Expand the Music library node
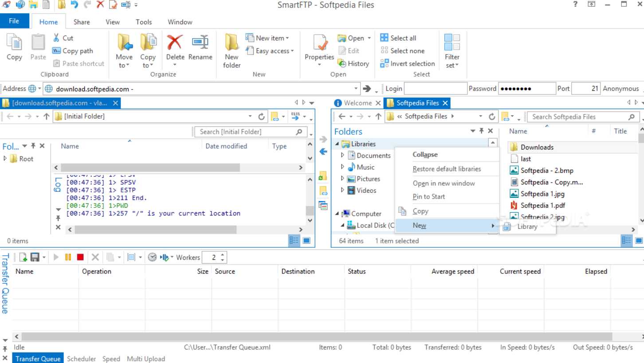Image resolution: width=644 pixels, height=363 pixels. 342,167
